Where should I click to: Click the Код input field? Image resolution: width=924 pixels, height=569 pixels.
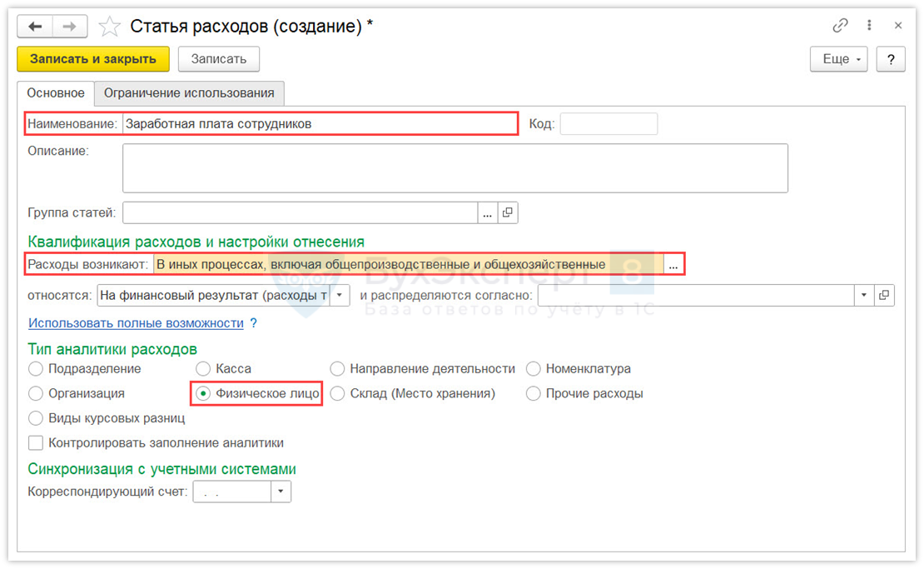coord(609,124)
